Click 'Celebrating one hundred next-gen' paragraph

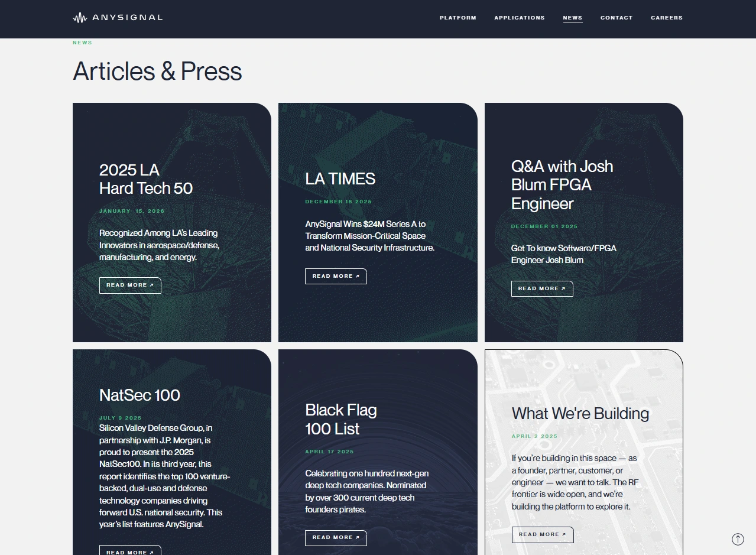(x=367, y=492)
